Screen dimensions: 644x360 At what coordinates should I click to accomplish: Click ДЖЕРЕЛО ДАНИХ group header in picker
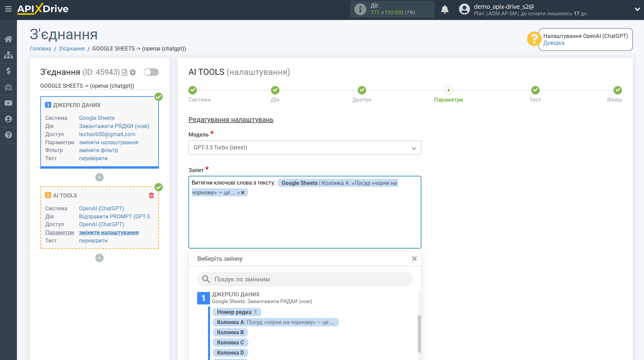pos(236,294)
